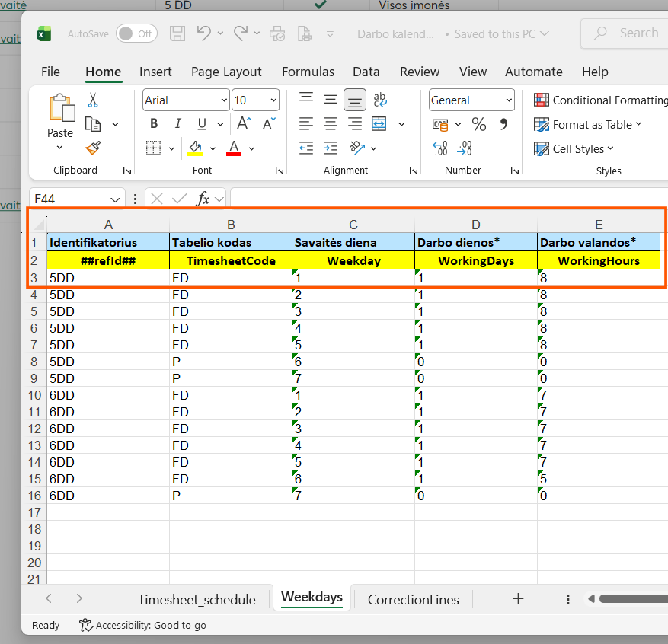Click the Save icon in the title bar
This screenshot has width=668, height=644.
(177, 33)
